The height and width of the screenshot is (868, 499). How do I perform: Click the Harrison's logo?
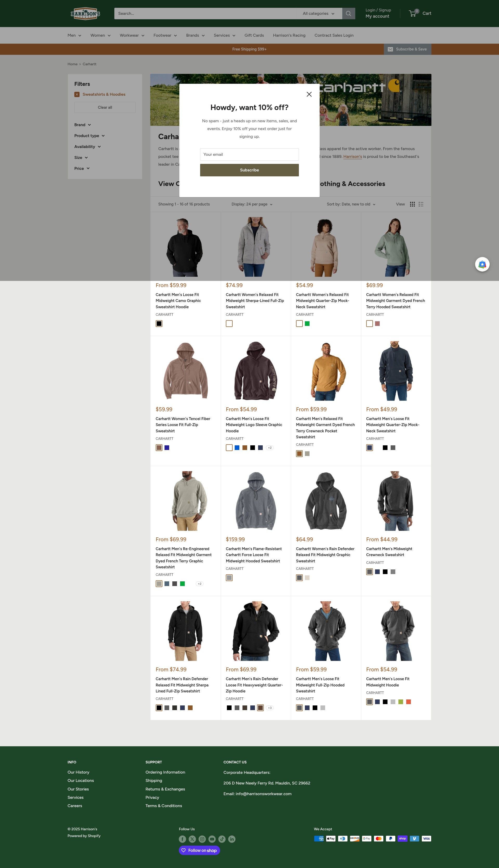(85, 13)
